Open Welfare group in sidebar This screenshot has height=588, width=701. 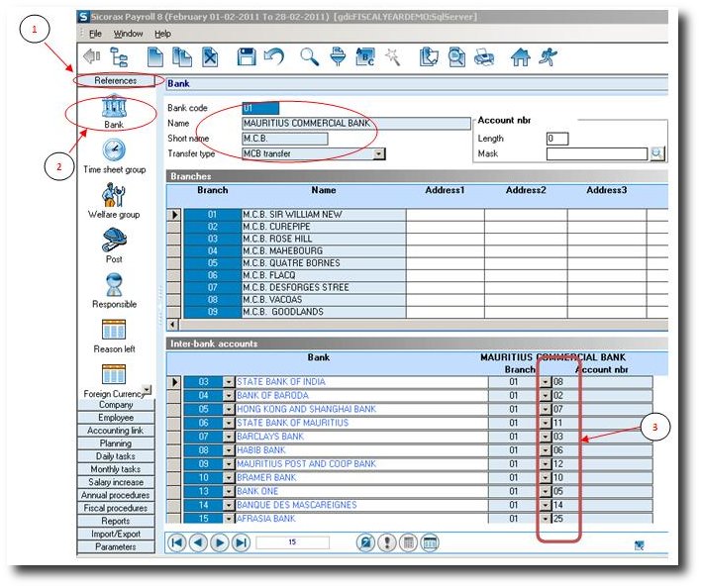click(115, 198)
